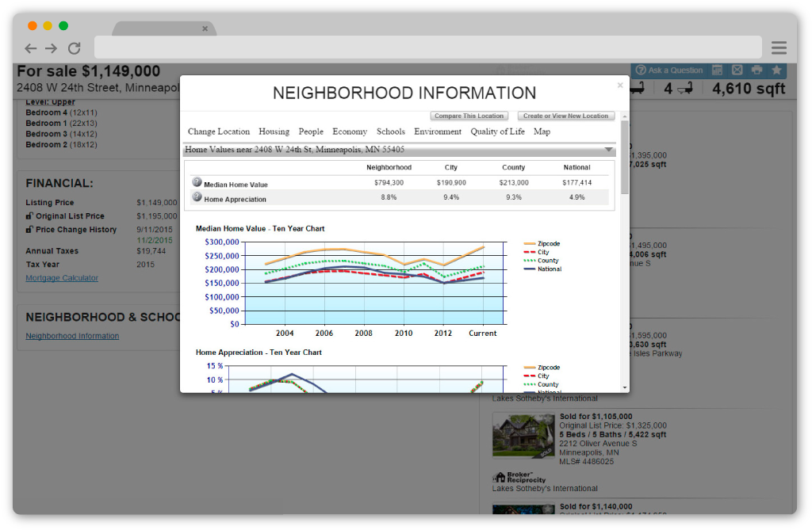The width and height of the screenshot is (812, 530).
Task: Open the Housing tab
Action: click(274, 132)
